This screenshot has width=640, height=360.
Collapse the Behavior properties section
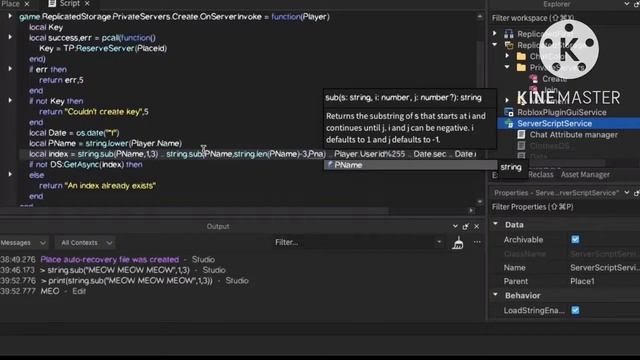[x=496, y=295]
